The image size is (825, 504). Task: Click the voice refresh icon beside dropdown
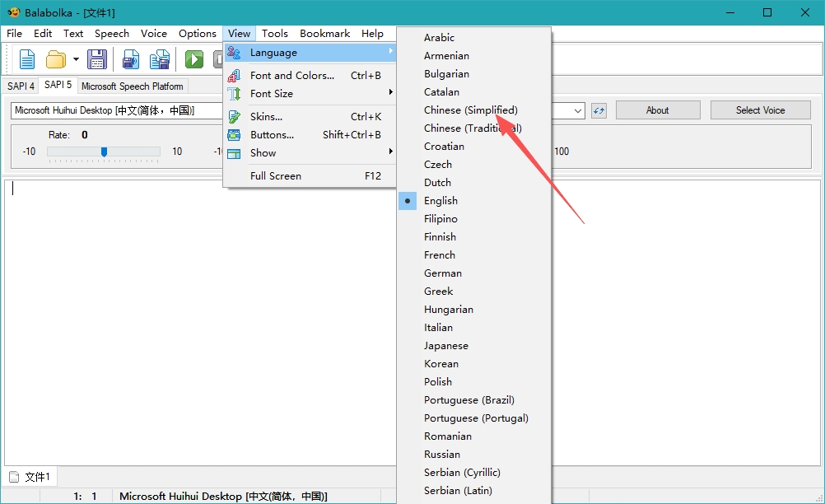point(599,110)
